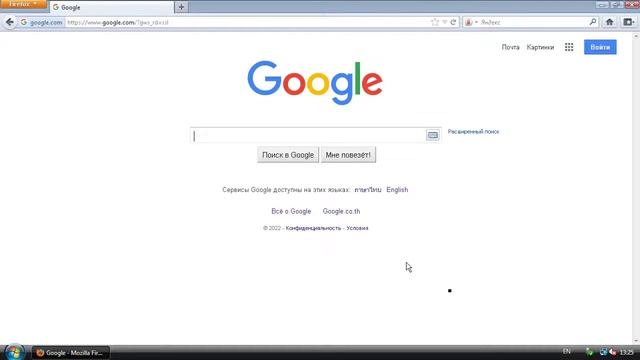Viewport: 640px width, 360px height.
Task: Go back with the browser back arrow
Action: tap(9, 22)
